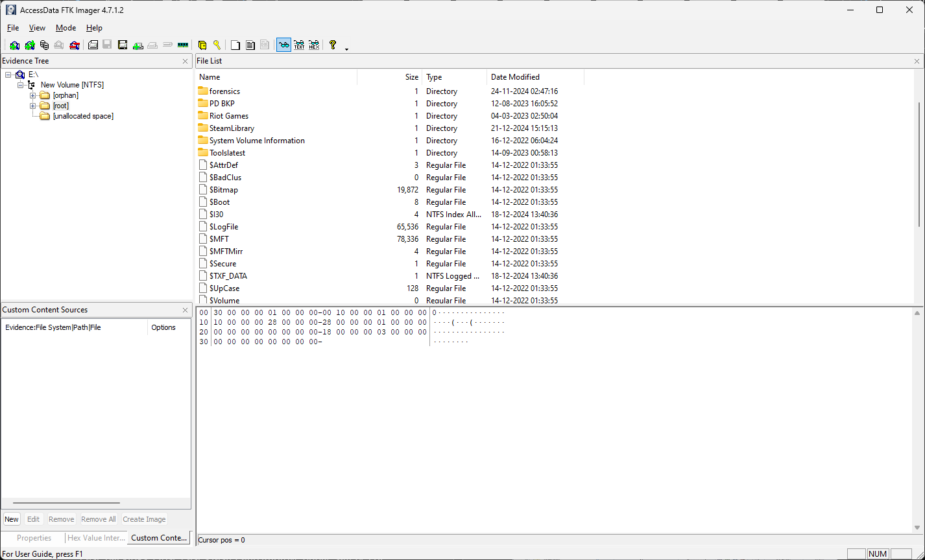Click the Add Evidence Item toolbar icon
Viewport: 925px width, 560px height.
[x=14, y=45]
